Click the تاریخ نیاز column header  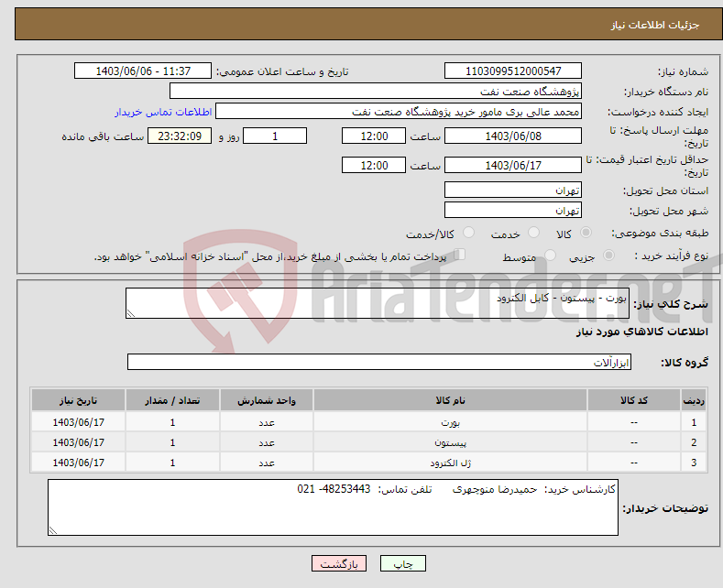[x=78, y=400]
